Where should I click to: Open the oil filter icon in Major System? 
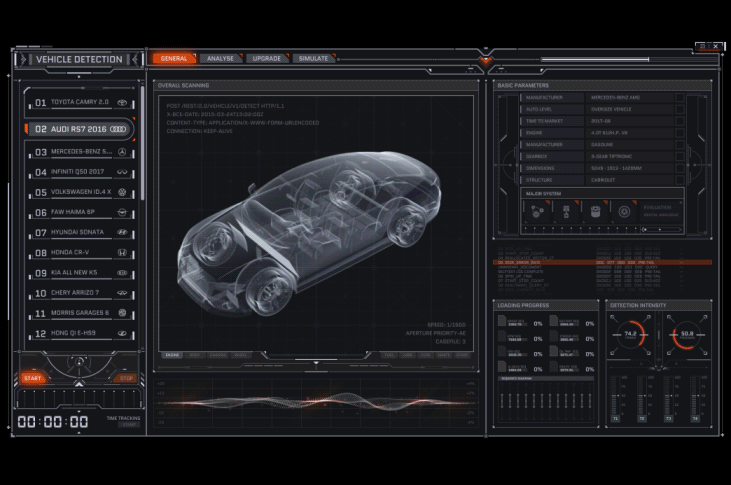tap(595, 212)
